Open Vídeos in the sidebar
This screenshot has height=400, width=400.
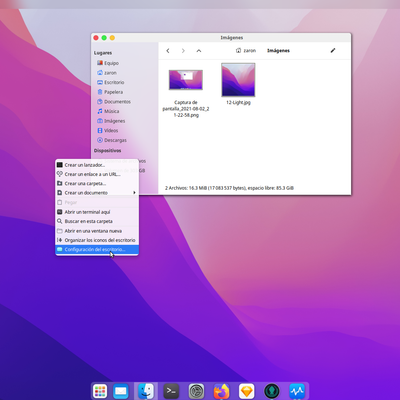pyautogui.click(x=108, y=131)
